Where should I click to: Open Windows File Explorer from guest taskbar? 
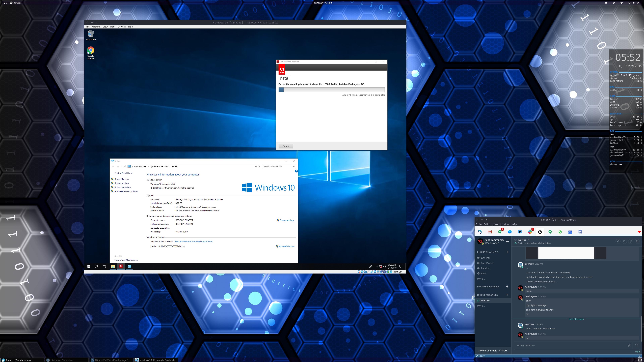click(x=113, y=266)
